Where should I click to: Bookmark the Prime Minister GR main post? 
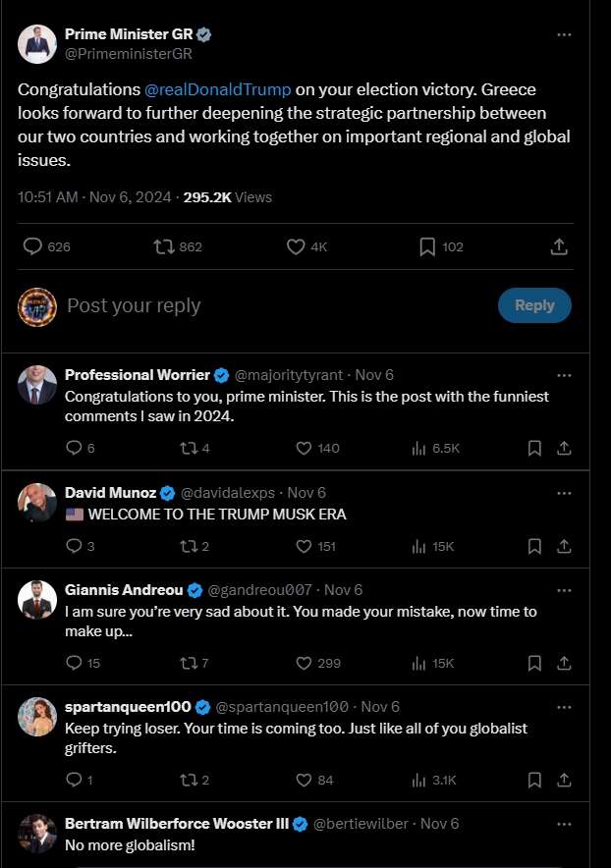[427, 247]
